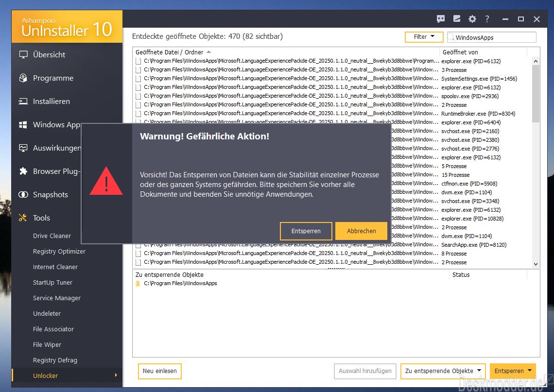The height and width of the screenshot is (392, 554).
Task: Click the Programme sidebar icon
Action: (23, 78)
